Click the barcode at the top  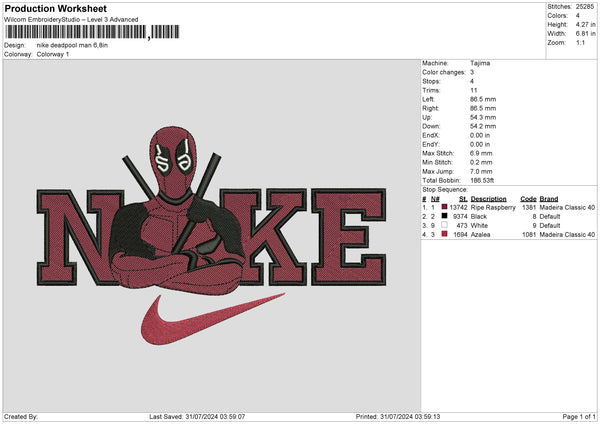[x=92, y=32]
